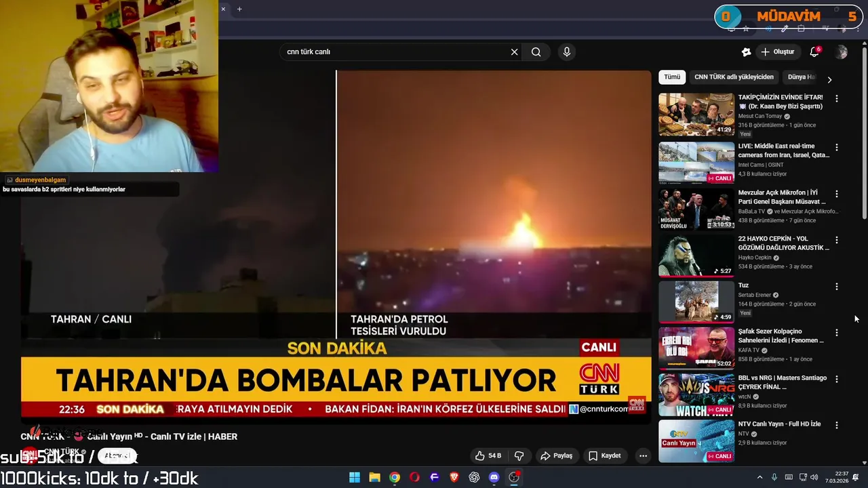Open options for TAKİPÇİMİZİN EVİNDE İFTAR video
The height and width of the screenshot is (488, 868).
tap(836, 98)
